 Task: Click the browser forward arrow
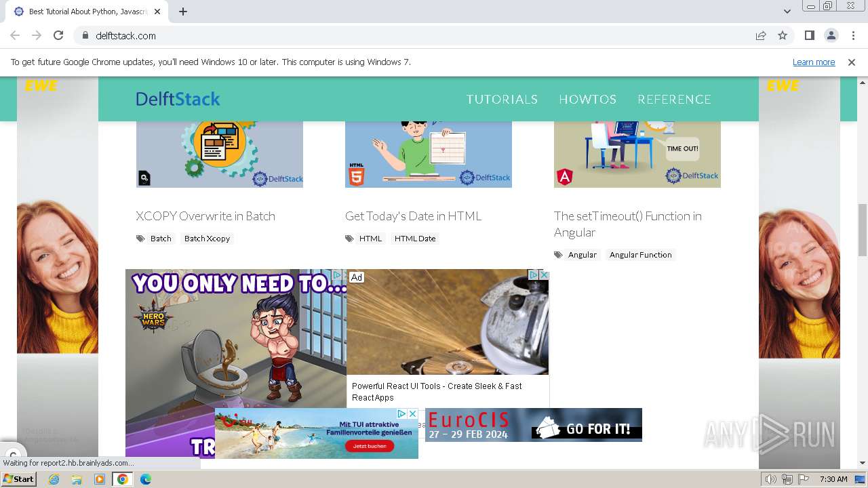37,35
